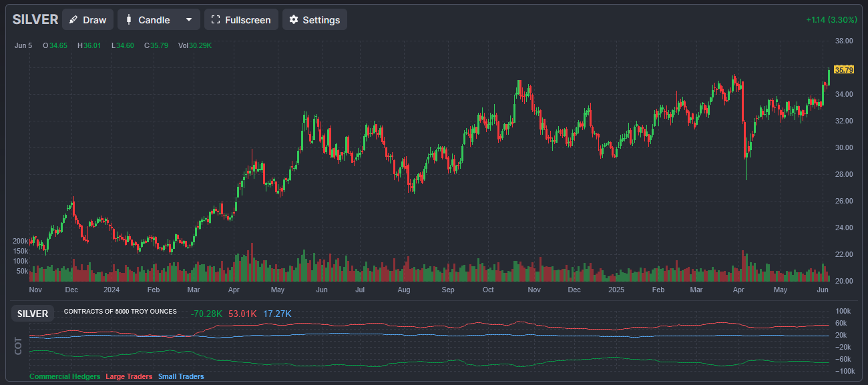
Task: Toggle the Small Traders legend entry
Action: click(x=181, y=376)
